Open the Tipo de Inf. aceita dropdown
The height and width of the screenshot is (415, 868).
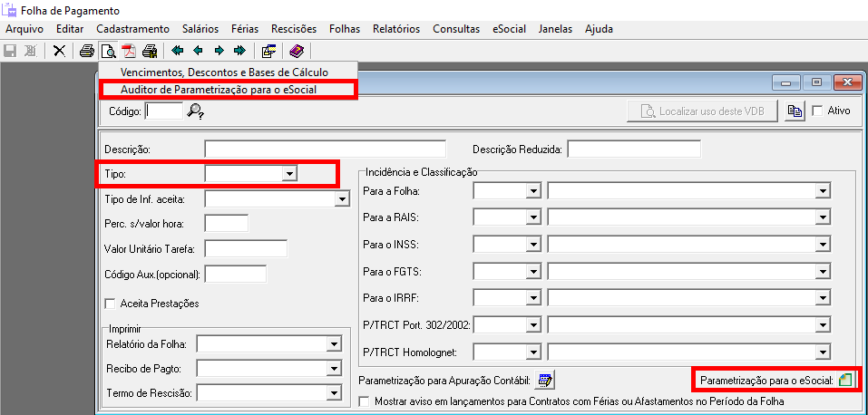(x=342, y=198)
